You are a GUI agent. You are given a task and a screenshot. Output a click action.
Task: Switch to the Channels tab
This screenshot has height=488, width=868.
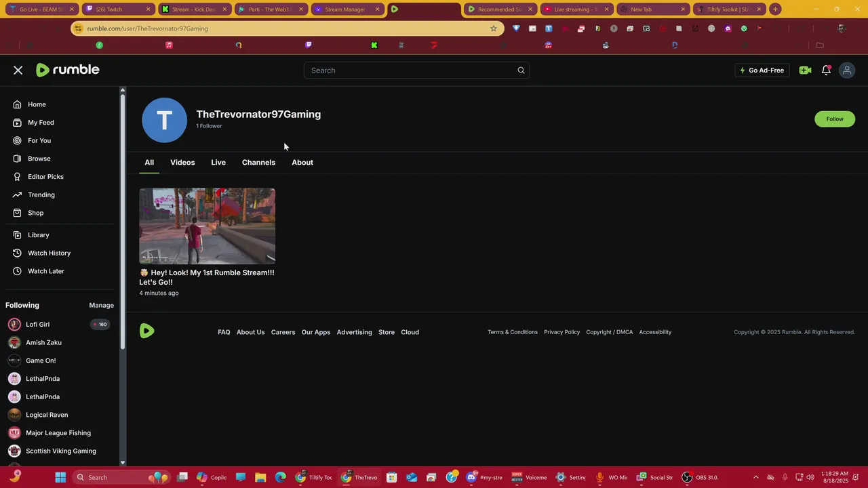(258, 163)
